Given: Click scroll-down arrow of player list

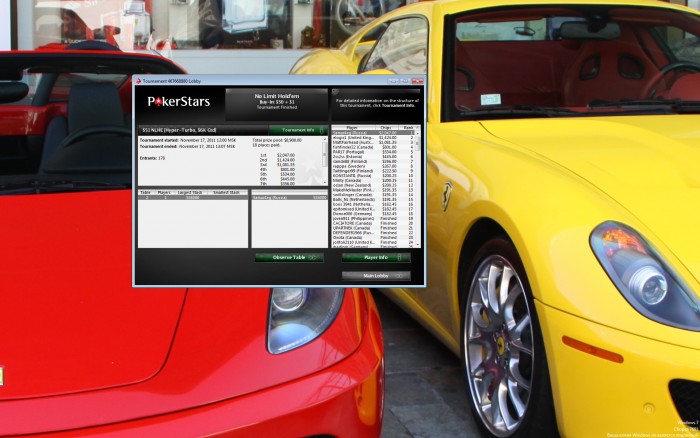Looking at the screenshot, I should [x=418, y=245].
